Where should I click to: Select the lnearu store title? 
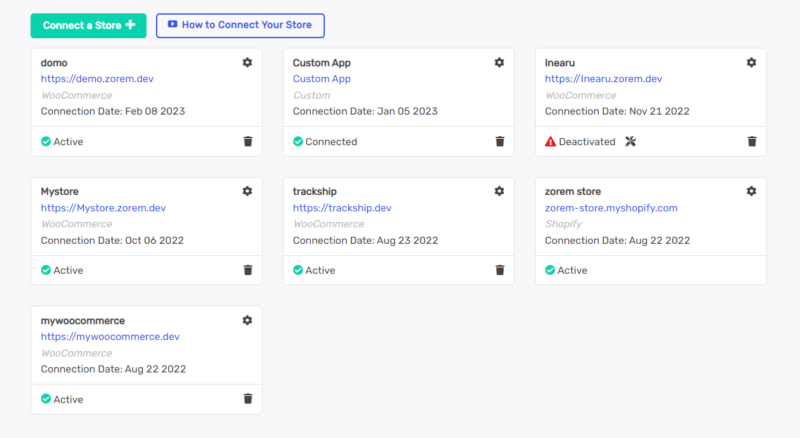560,63
